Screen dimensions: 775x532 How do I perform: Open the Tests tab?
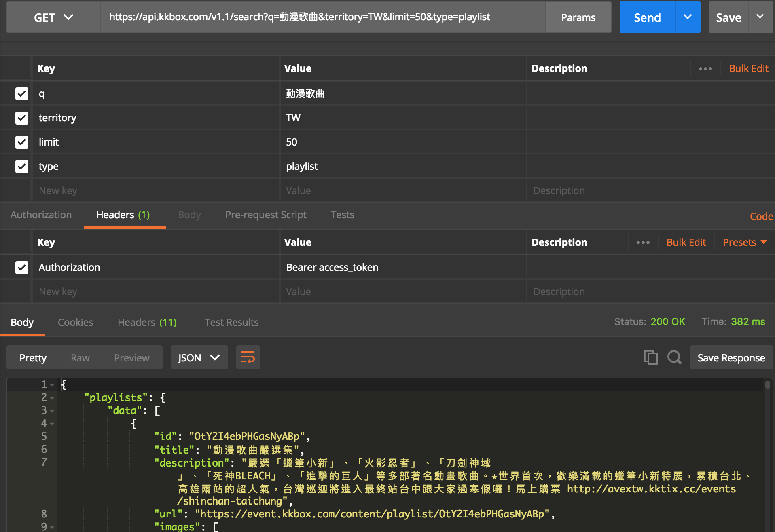click(342, 215)
